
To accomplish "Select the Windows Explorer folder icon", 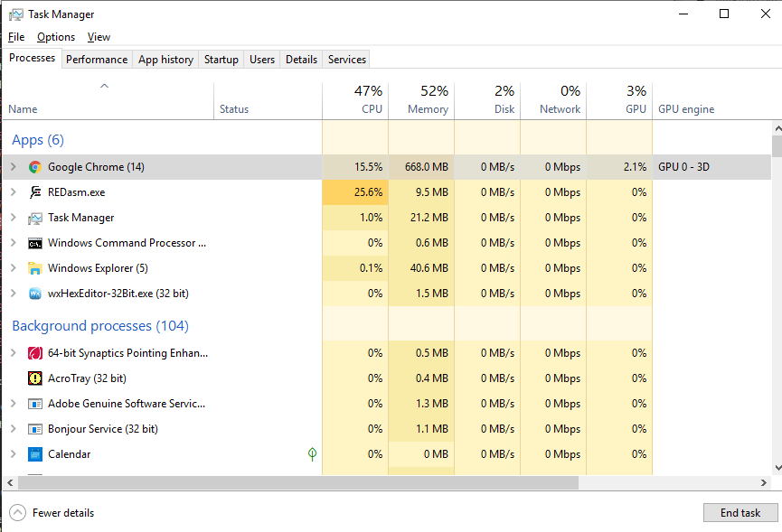I will pos(35,268).
